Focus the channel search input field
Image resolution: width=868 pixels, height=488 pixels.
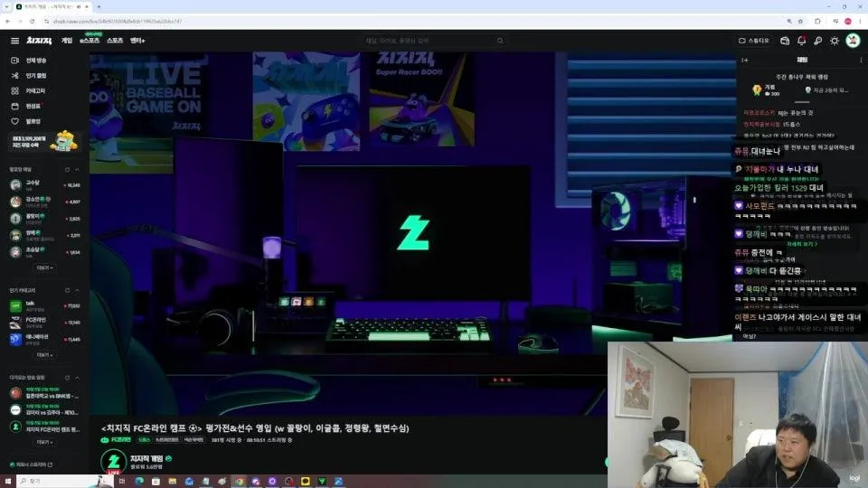[429, 41]
